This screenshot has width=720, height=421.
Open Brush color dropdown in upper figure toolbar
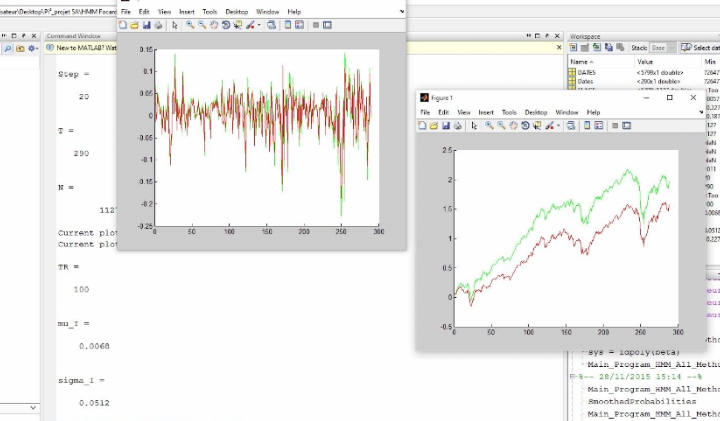tap(258, 24)
